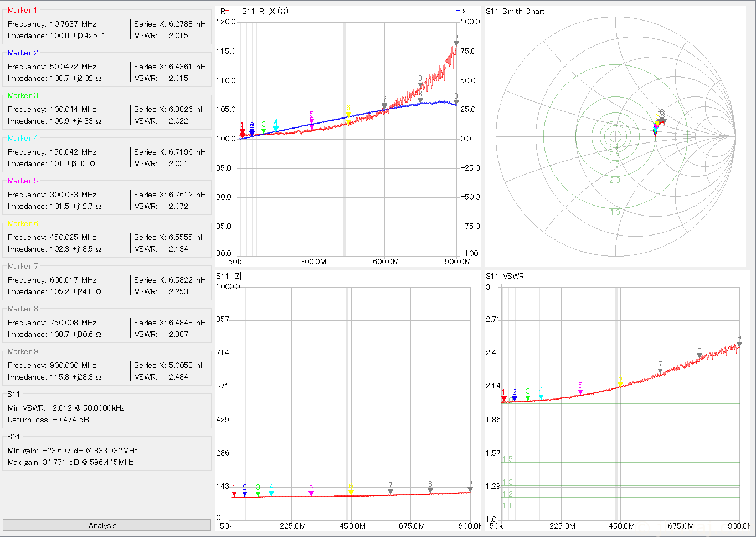Select Marker 4 heading
The height and width of the screenshot is (537, 756).
(23, 138)
